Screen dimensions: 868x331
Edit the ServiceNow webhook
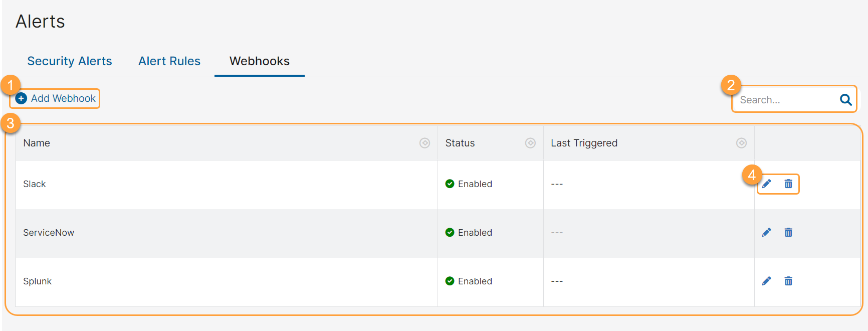click(767, 232)
